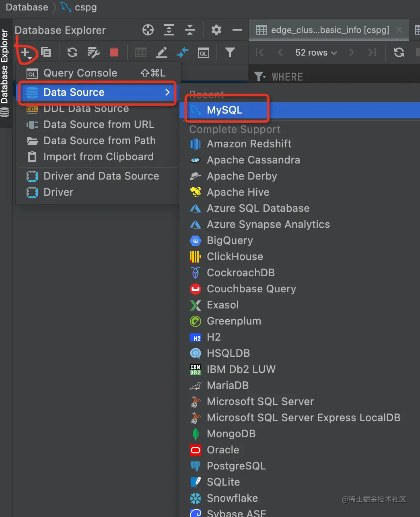Choose Microsoft SQL Server data source
Screen dimensions: 420x517
300,401
